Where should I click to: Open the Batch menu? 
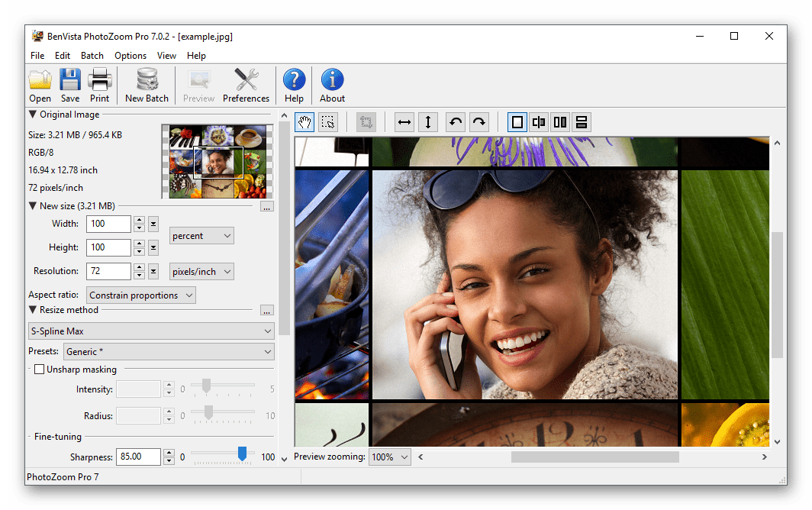click(x=92, y=56)
